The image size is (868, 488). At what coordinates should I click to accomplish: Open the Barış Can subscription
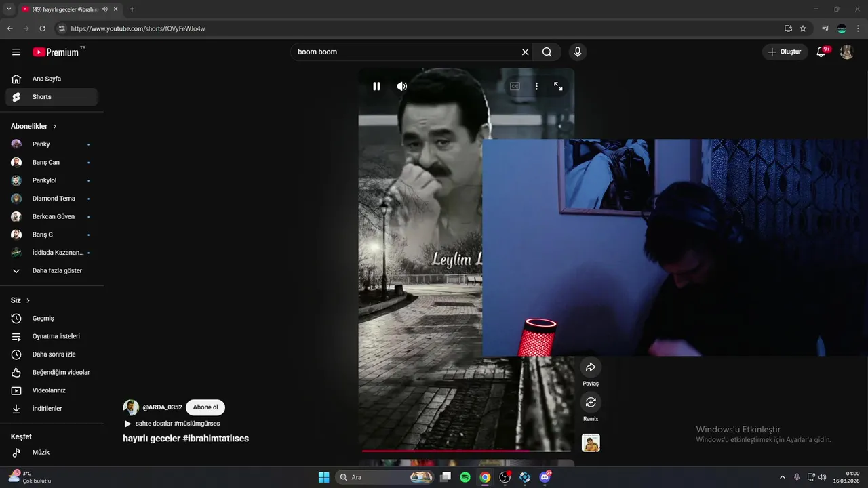(52, 163)
